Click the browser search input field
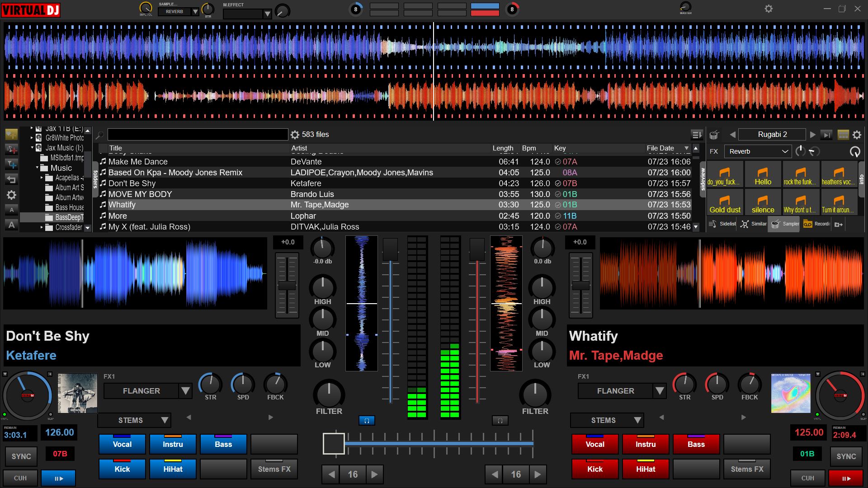Screen dimensions: 868x488 pos(198,135)
